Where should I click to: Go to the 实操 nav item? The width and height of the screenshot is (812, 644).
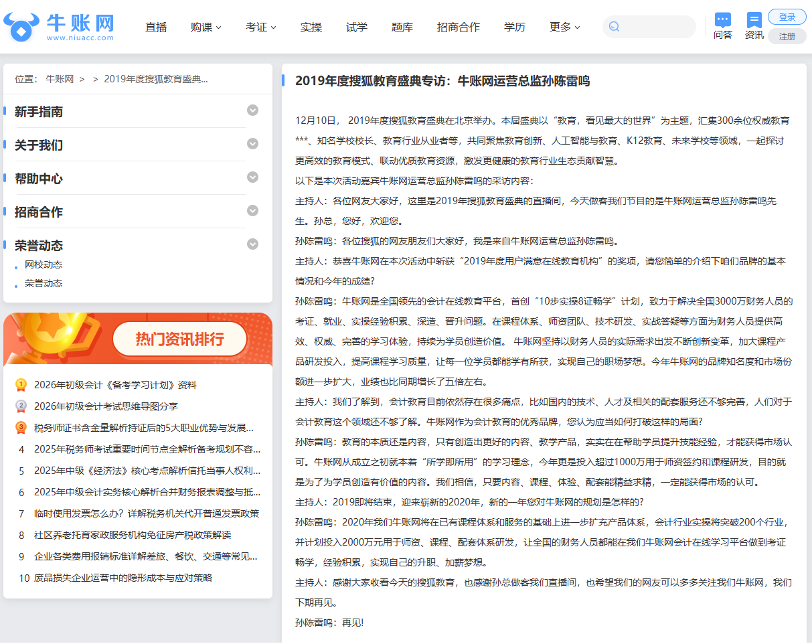click(311, 27)
